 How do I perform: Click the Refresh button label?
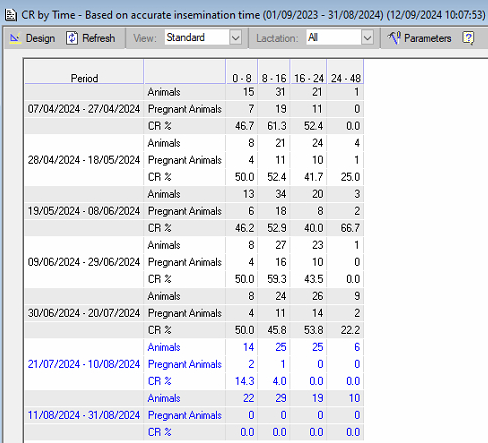pyautogui.click(x=99, y=38)
